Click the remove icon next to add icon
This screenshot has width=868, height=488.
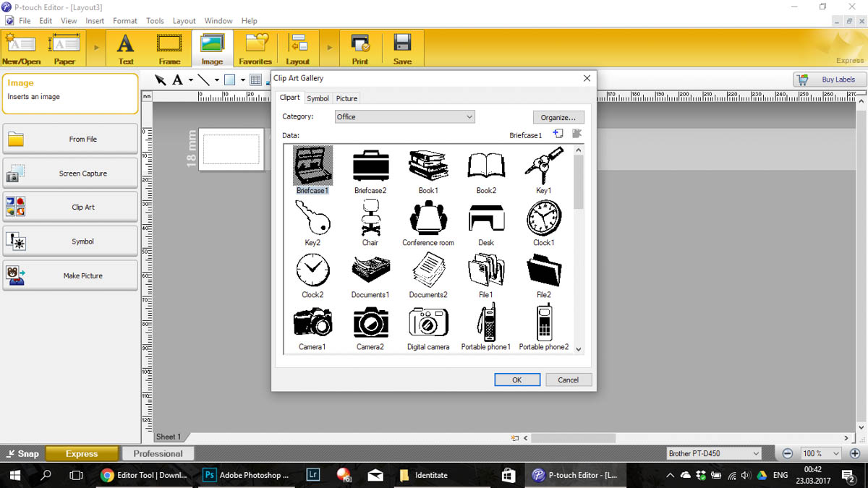click(576, 134)
